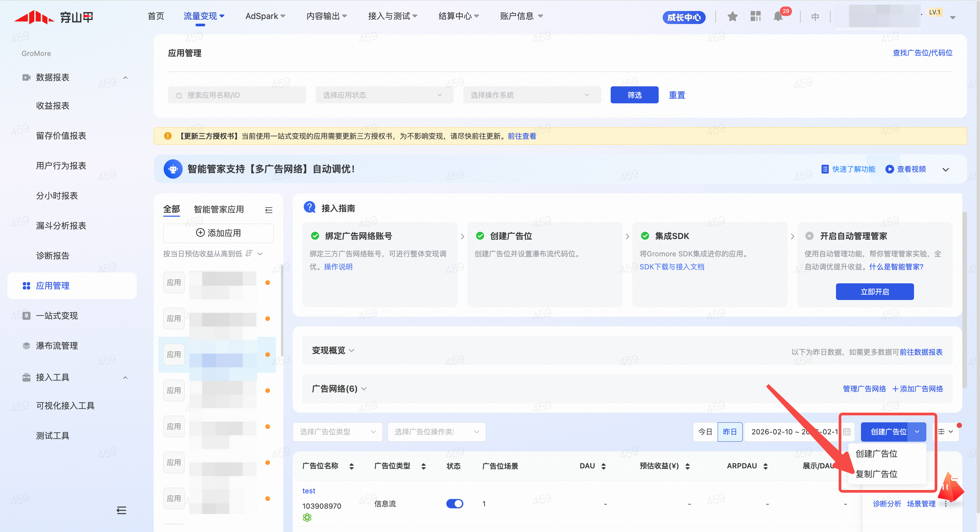Toggle the test ad slot status switch
This screenshot has width=980, height=532.
pos(454,503)
